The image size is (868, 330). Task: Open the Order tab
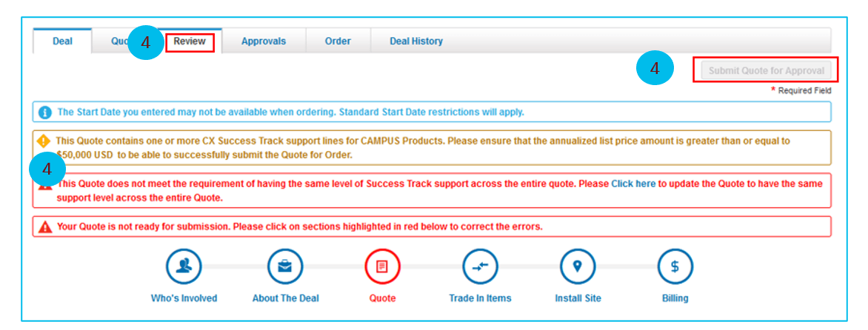click(x=338, y=41)
